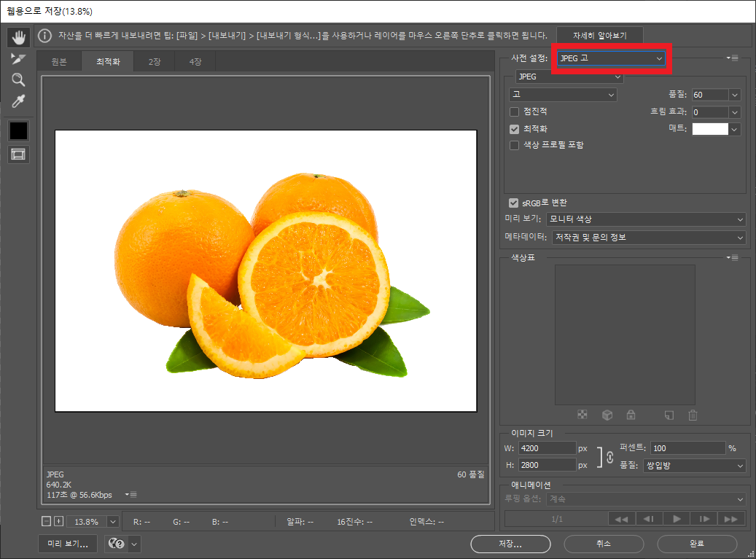Open the 사전 설정 JPEG 고 dropdown
Viewport: 756px width, 559px height.
[x=611, y=58]
